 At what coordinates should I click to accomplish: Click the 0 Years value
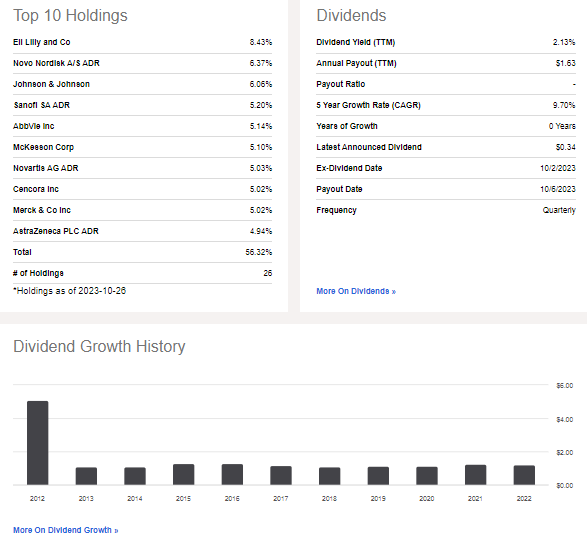coord(562,126)
